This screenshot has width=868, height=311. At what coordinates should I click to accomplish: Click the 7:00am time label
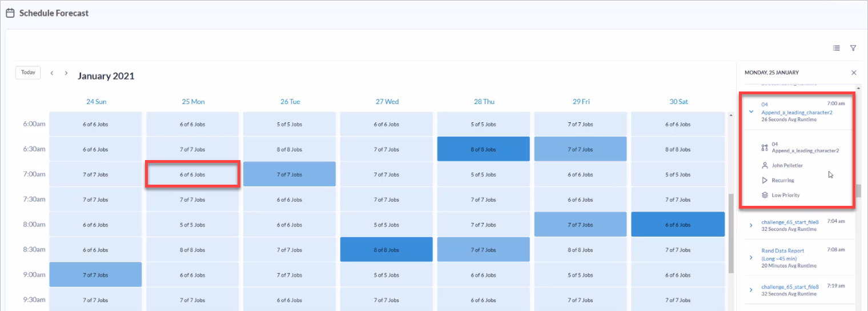(34, 174)
